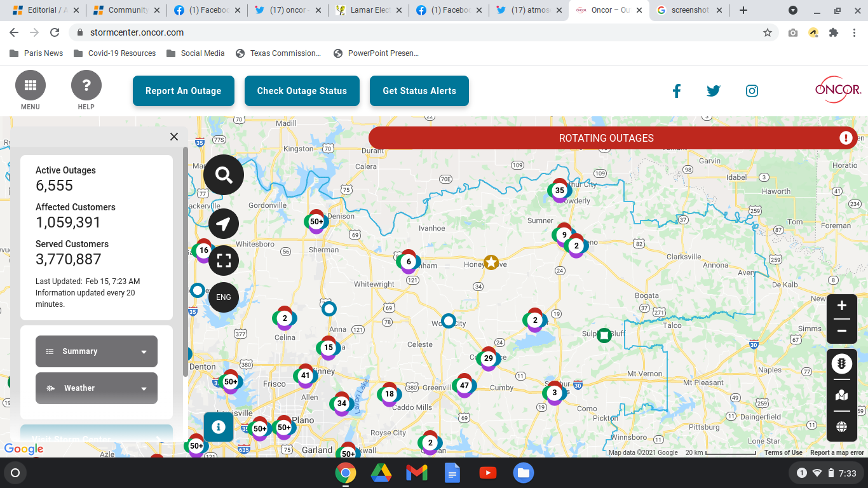Click the HELP question mark icon
Screen dimensions: 868x488
(x=86, y=86)
